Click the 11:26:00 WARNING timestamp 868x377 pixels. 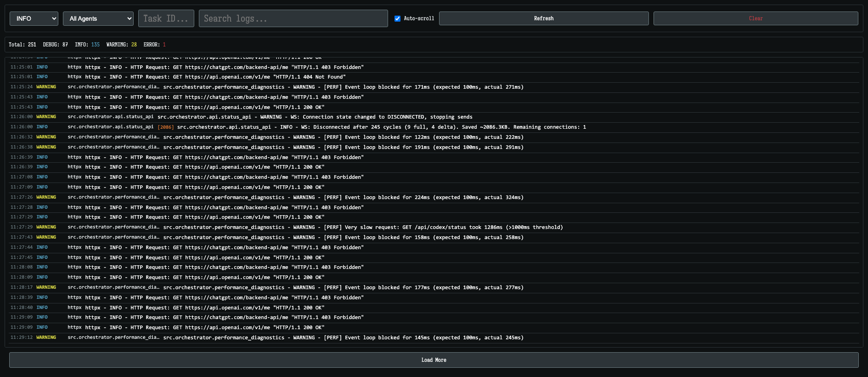(x=22, y=117)
